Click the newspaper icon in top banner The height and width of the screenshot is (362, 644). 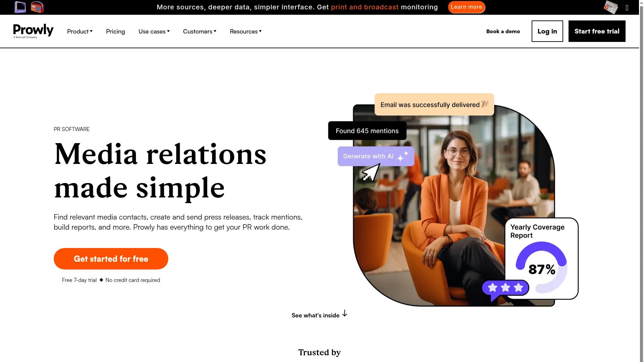(x=611, y=7)
